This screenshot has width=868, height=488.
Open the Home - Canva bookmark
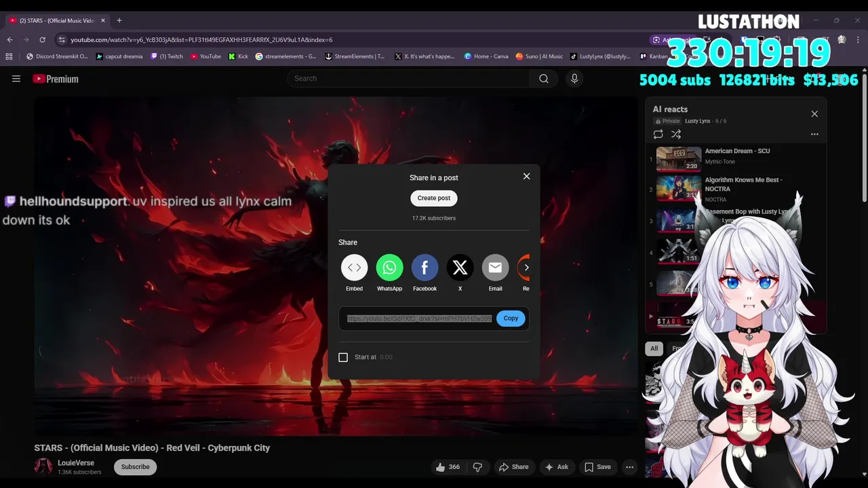coord(486,56)
